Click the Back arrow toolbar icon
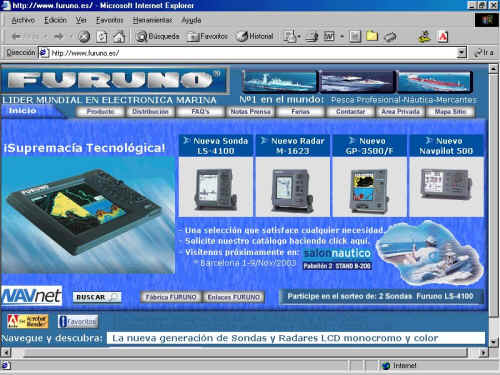This screenshot has height=375, width=500. tap(16, 36)
